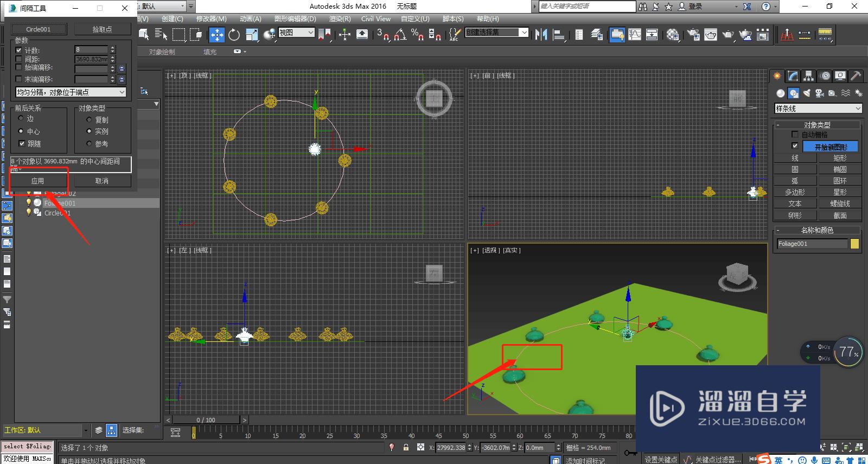Open the Modify panel tab
The height and width of the screenshot is (464, 868).
pyautogui.click(x=793, y=76)
